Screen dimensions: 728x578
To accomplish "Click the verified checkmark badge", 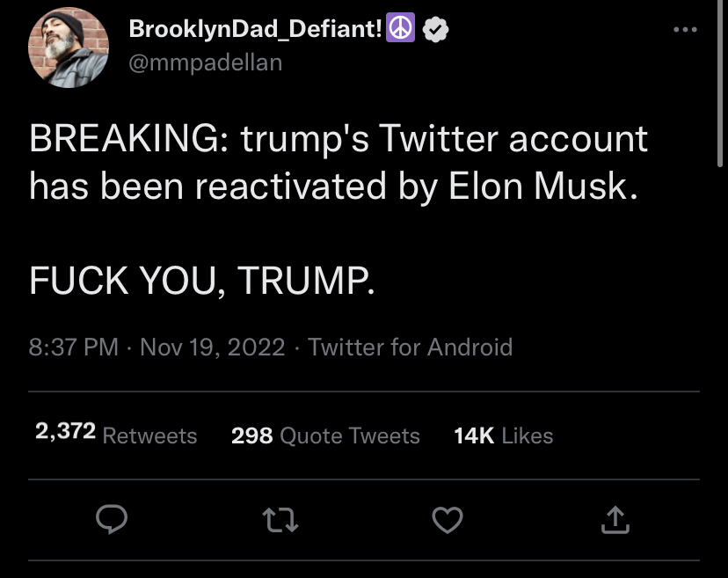I will 435,29.
